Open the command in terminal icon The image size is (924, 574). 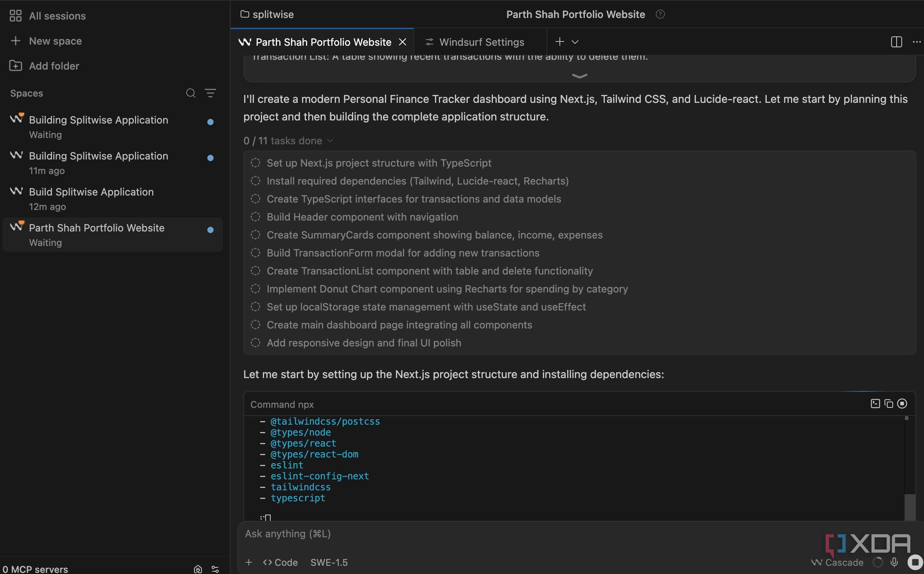875,404
